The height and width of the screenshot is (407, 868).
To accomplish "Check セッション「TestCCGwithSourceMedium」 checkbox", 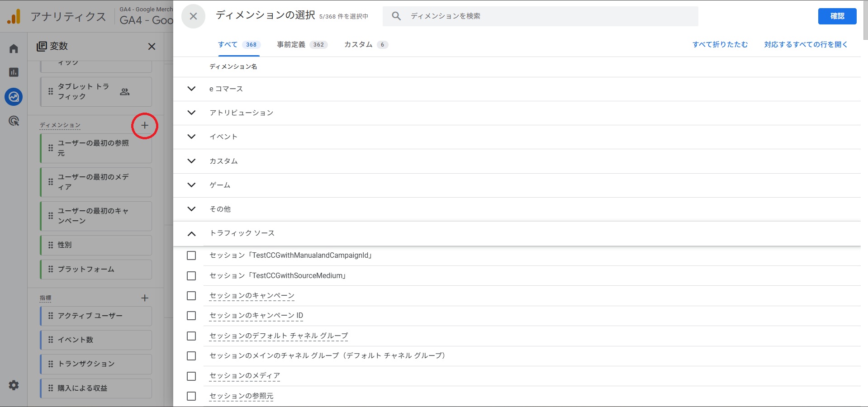I will 191,276.
